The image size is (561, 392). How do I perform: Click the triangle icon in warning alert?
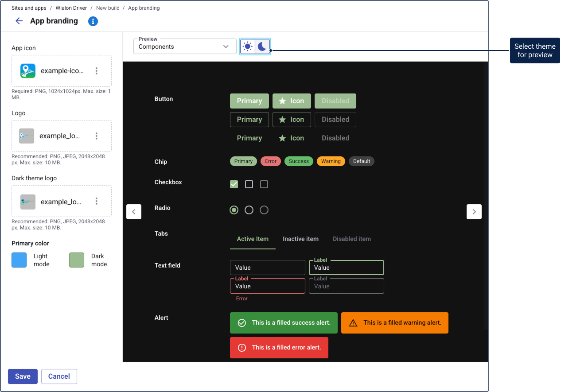coord(353,323)
